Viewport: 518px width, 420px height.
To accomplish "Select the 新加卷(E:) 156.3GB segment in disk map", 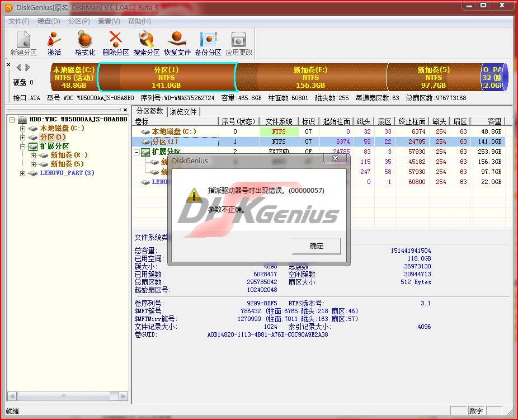I will (310, 77).
